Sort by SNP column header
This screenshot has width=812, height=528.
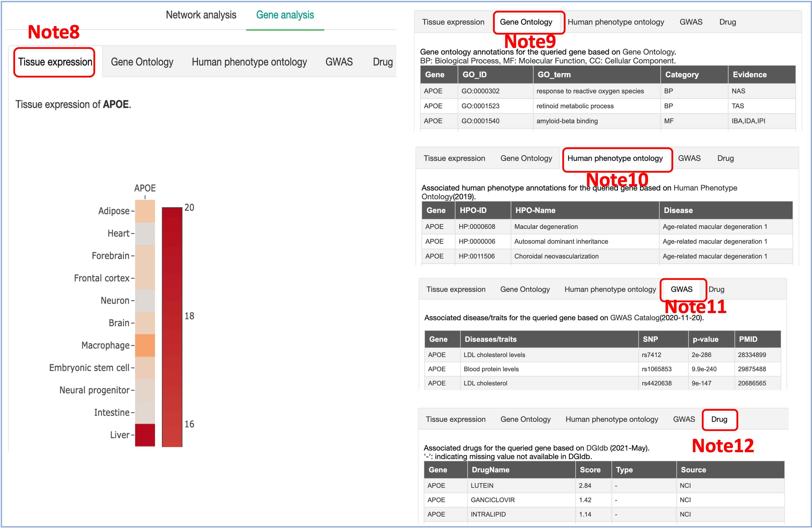click(x=663, y=339)
